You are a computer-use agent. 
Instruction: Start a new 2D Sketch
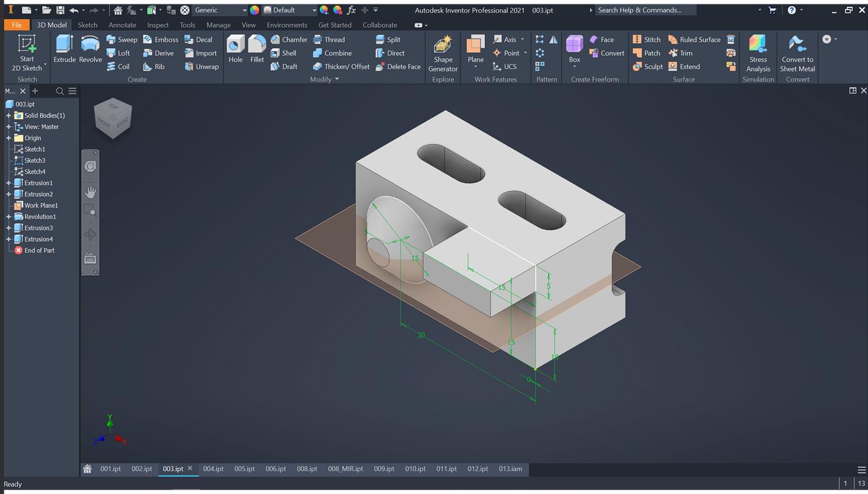(x=27, y=54)
